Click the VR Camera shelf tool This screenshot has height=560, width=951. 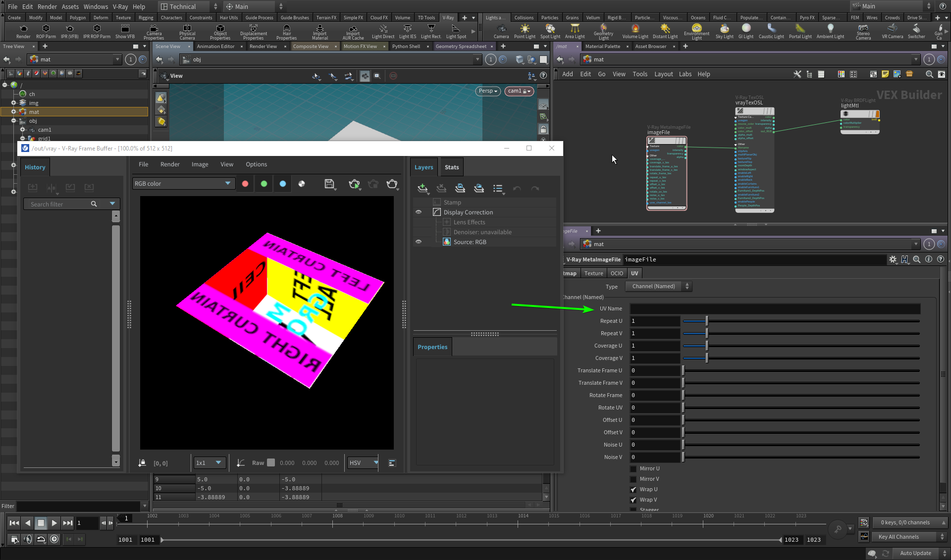(x=893, y=31)
